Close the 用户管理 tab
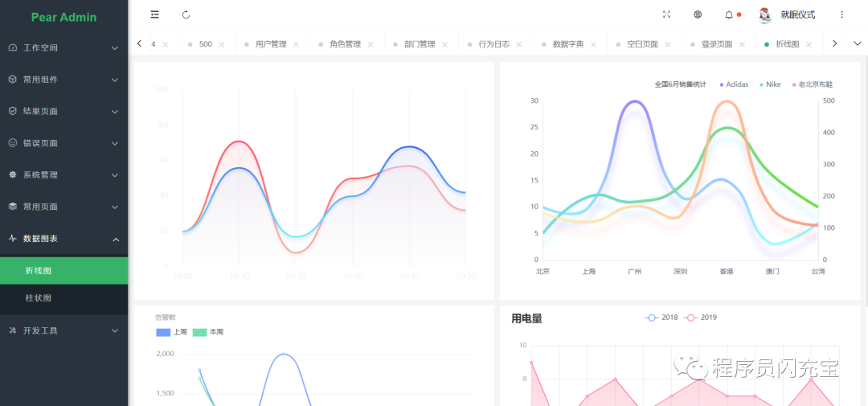Viewport: 868px width, 406px height. [x=296, y=44]
